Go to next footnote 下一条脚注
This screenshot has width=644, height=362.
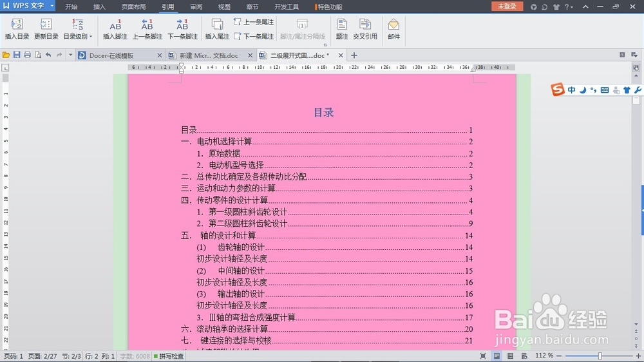click(x=182, y=29)
